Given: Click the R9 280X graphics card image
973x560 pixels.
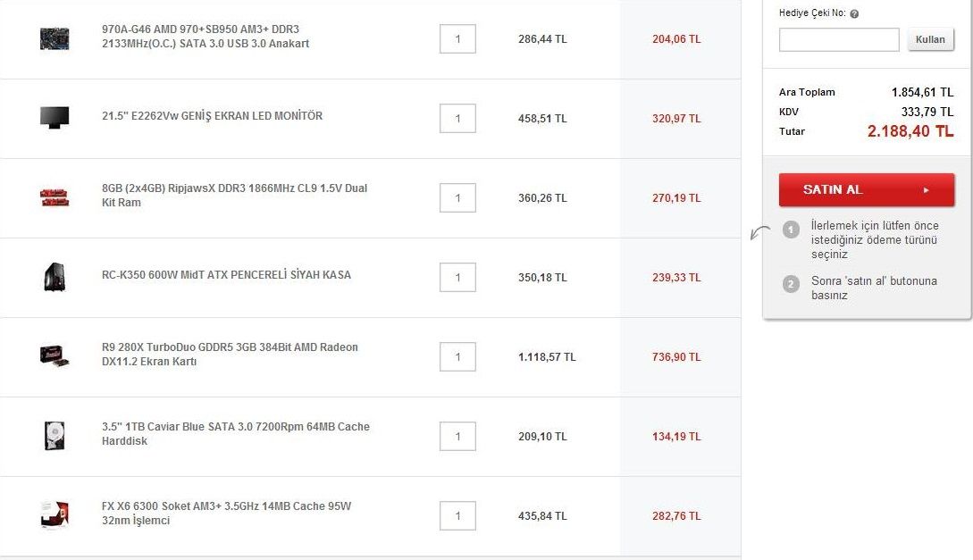Looking at the screenshot, I should (x=55, y=355).
